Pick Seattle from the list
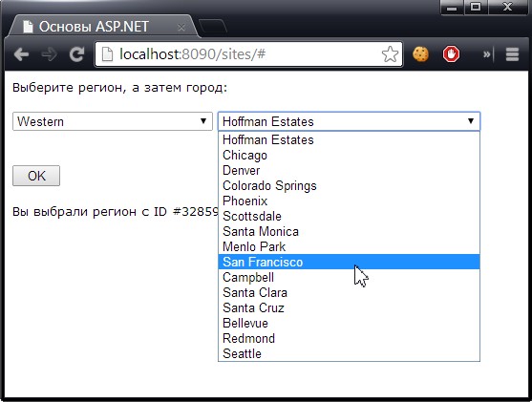 349,353
